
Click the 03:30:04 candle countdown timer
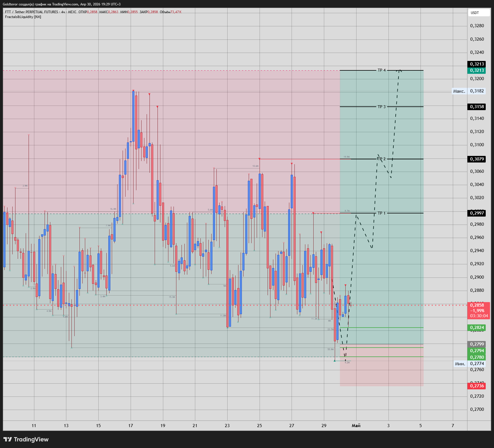[479, 316]
